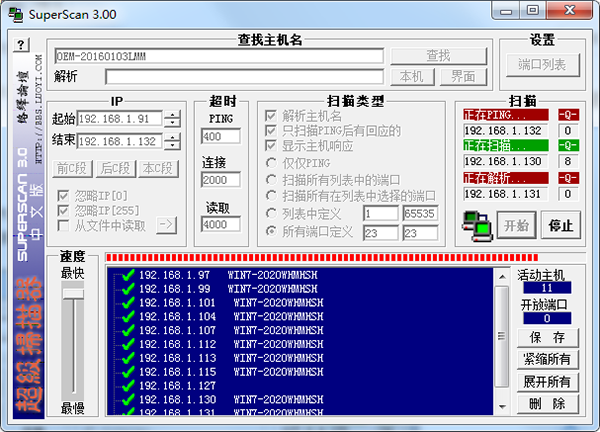
Task: Click green checkmark beside 192.168.1.97
Action: [127, 275]
